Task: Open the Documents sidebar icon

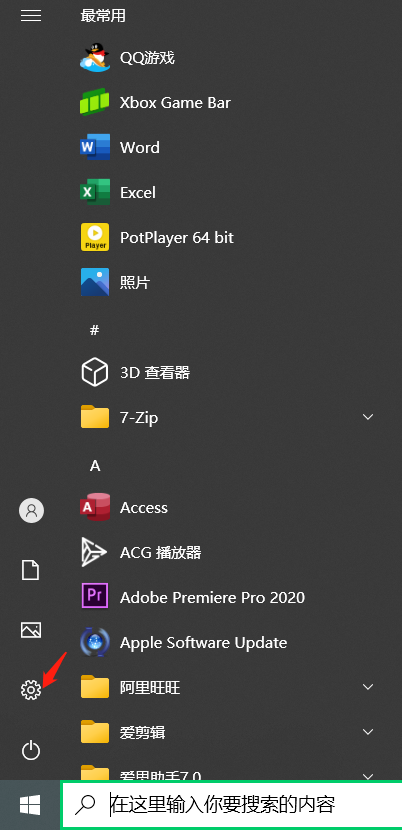Action: 31,570
